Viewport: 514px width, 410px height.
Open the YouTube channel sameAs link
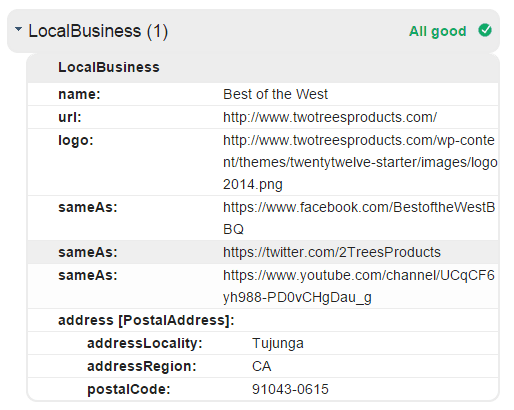click(x=359, y=286)
